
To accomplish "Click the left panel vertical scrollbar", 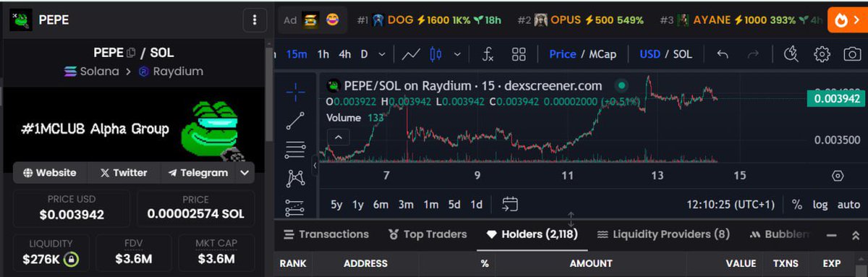I will coord(269,94).
